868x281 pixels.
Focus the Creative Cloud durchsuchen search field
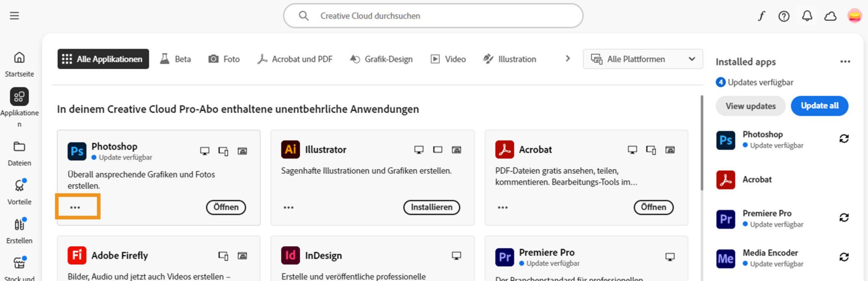point(433,16)
